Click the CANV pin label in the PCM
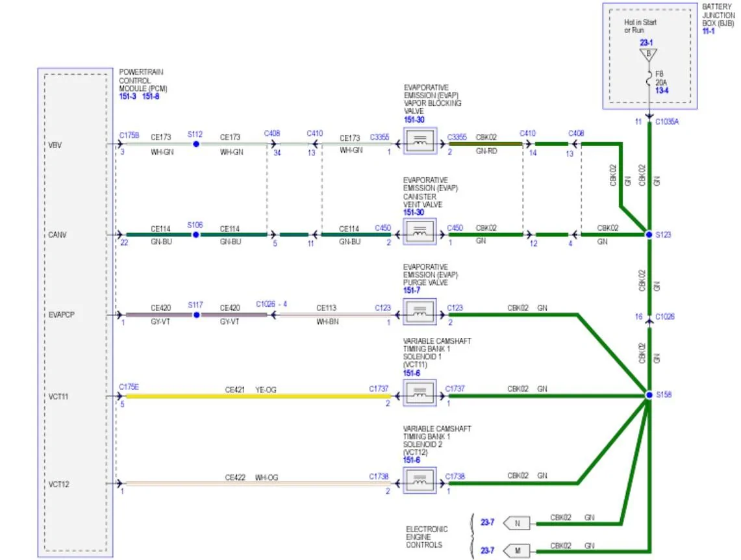This screenshot has width=741, height=560. [57, 235]
